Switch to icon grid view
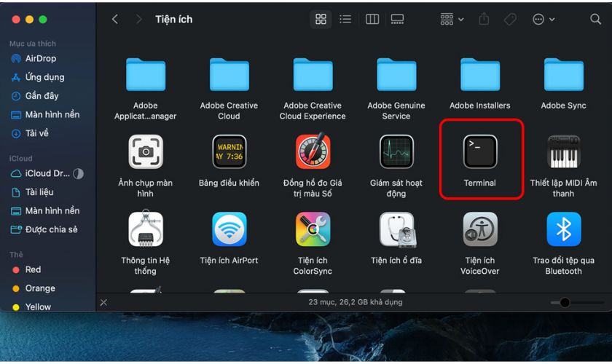This screenshot has height=364, width=612. coord(321,19)
